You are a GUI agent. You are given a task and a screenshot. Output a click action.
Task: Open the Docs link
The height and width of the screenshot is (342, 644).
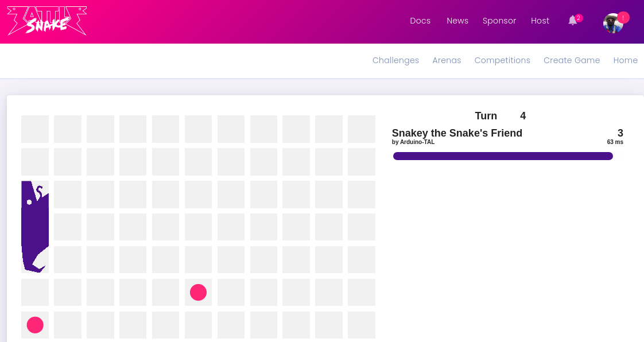[420, 21]
